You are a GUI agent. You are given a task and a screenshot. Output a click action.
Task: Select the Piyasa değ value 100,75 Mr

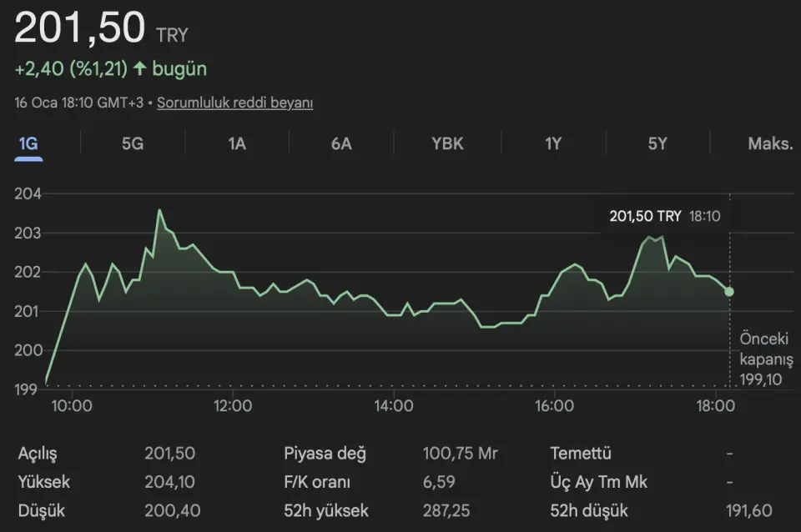tap(460, 454)
